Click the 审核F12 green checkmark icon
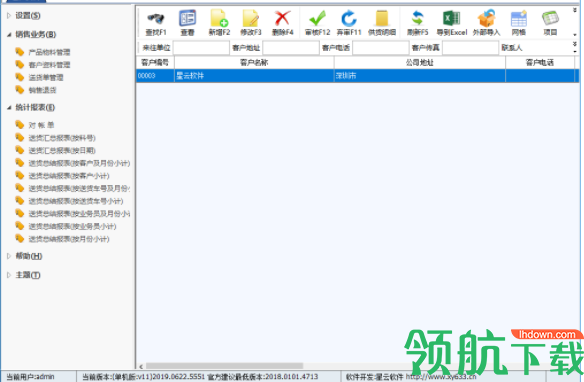The width and height of the screenshot is (584, 382). pos(317,18)
